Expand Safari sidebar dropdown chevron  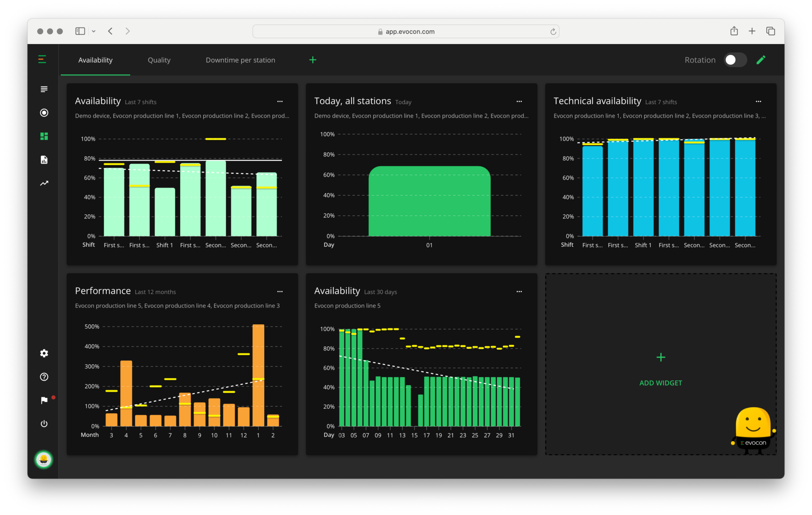[94, 31]
